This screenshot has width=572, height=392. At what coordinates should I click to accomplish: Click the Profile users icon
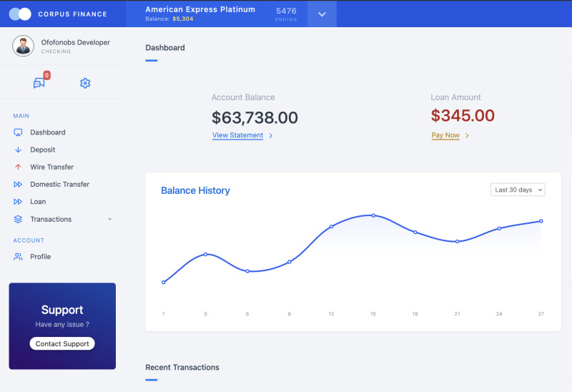[18, 257]
